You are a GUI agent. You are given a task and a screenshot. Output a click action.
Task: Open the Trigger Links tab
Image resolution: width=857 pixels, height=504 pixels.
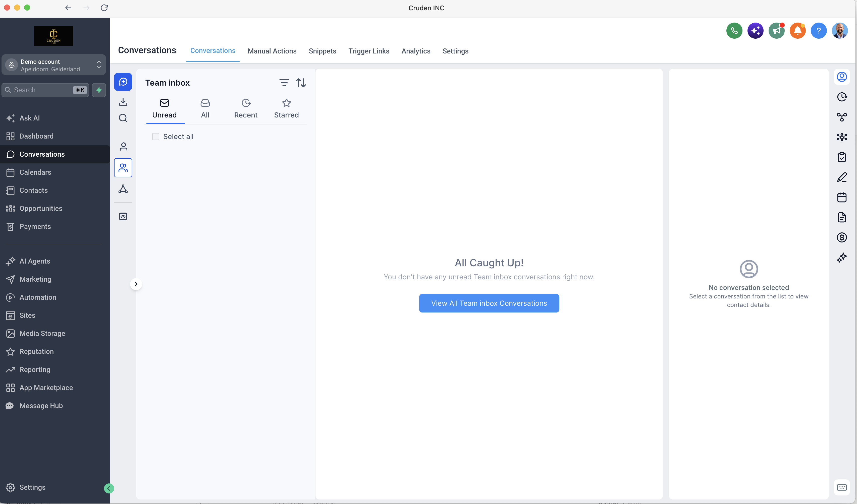(369, 51)
